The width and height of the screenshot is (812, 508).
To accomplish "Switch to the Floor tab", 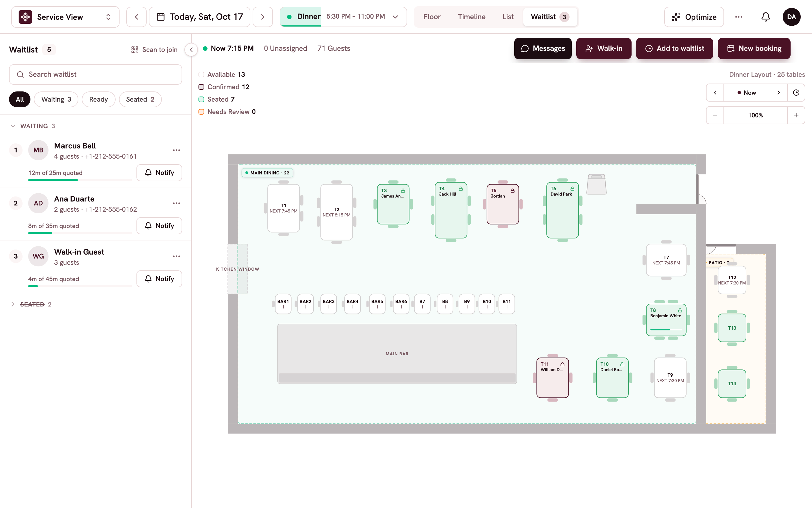I will pos(432,17).
